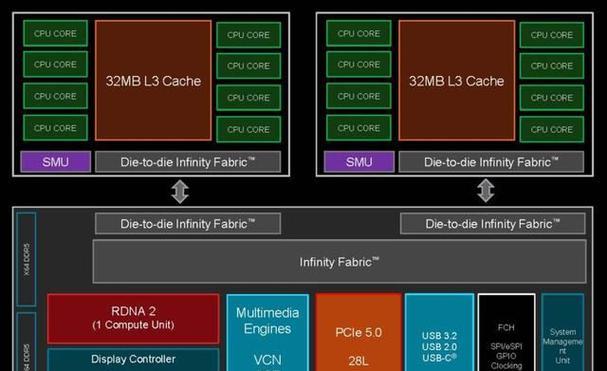Image resolution: width=607 pixels, height=371 pixels.
Task: Click I/O die's left Die-to-die Infinity Fabric block
Action: point(188,223)
